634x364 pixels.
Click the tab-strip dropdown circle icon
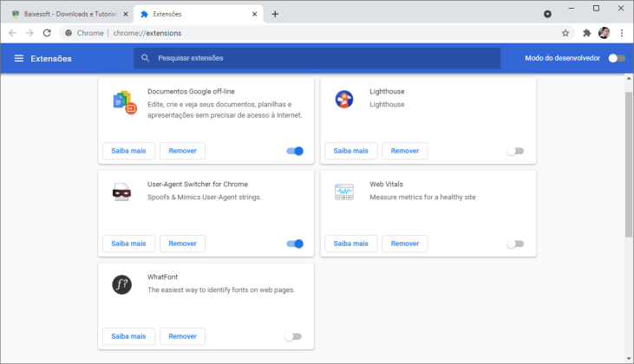[547, 14]
